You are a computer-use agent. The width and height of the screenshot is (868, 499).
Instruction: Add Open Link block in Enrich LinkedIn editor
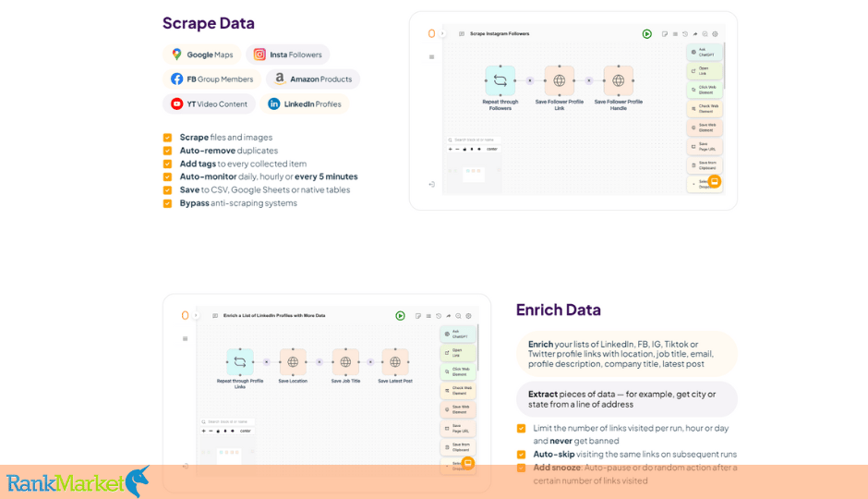click(458, 353)
